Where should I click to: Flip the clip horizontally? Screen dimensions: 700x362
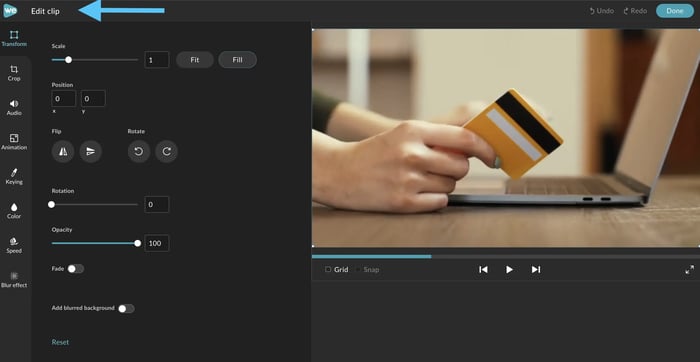pos(63,152)
